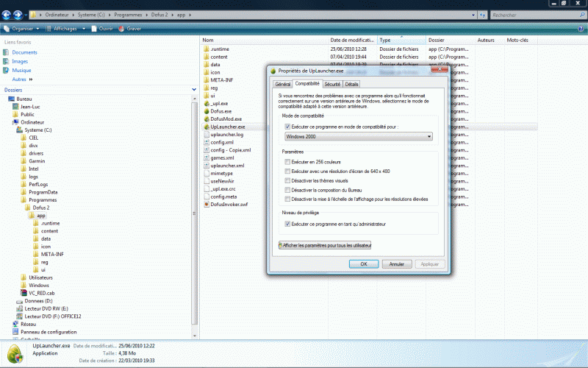Switch to the Sécurité tab

tap(332, 84)
